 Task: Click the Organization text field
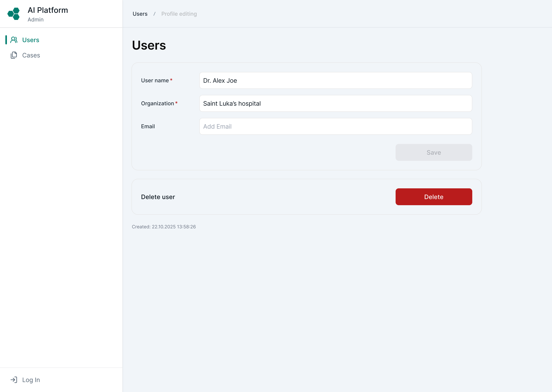335,103
